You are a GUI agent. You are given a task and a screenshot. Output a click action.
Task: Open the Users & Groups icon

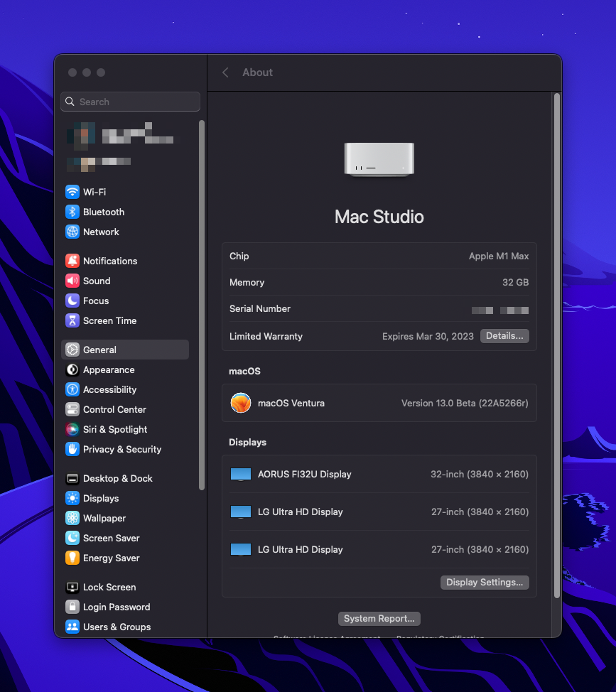[x=72, y=627]
